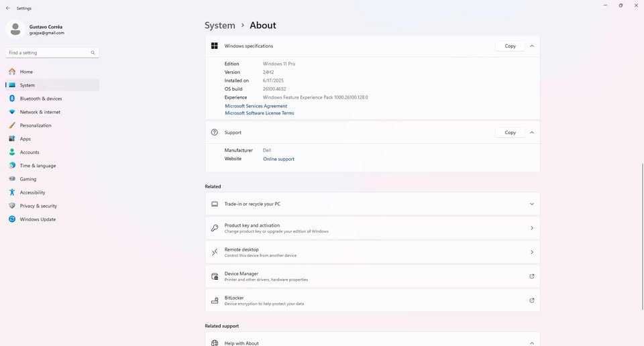Viewport: 644px width, 346px height.
Task: Click the question mark Support icon
Action: [x=215, y=132]
